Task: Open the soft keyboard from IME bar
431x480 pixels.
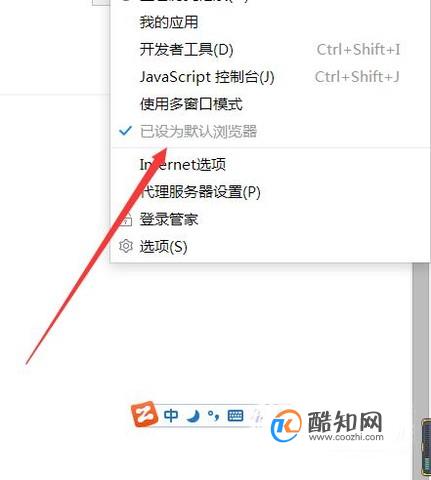Action: 235,416
